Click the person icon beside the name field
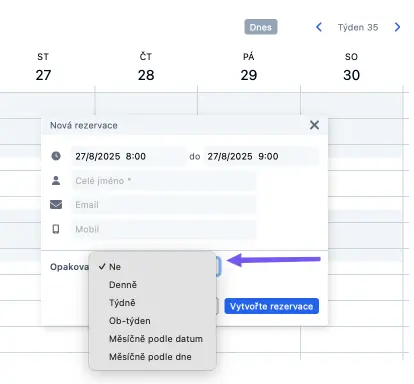 [56, 181]
